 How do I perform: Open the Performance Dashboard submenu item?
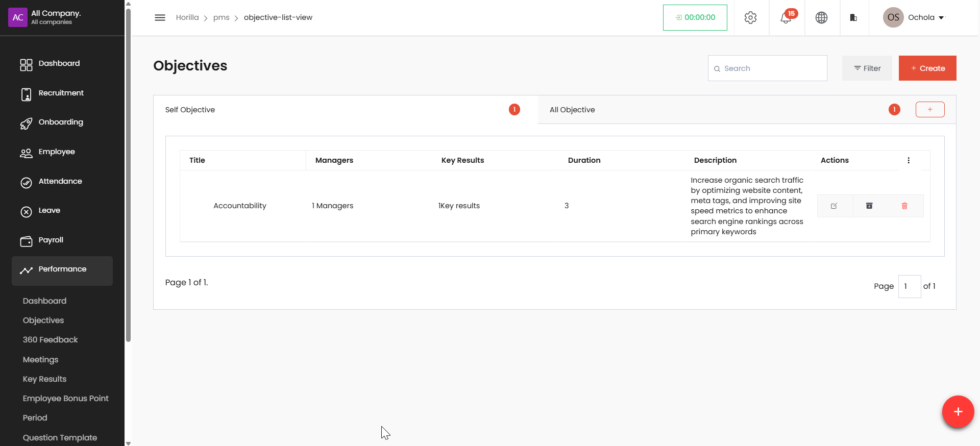coord(44,301)
